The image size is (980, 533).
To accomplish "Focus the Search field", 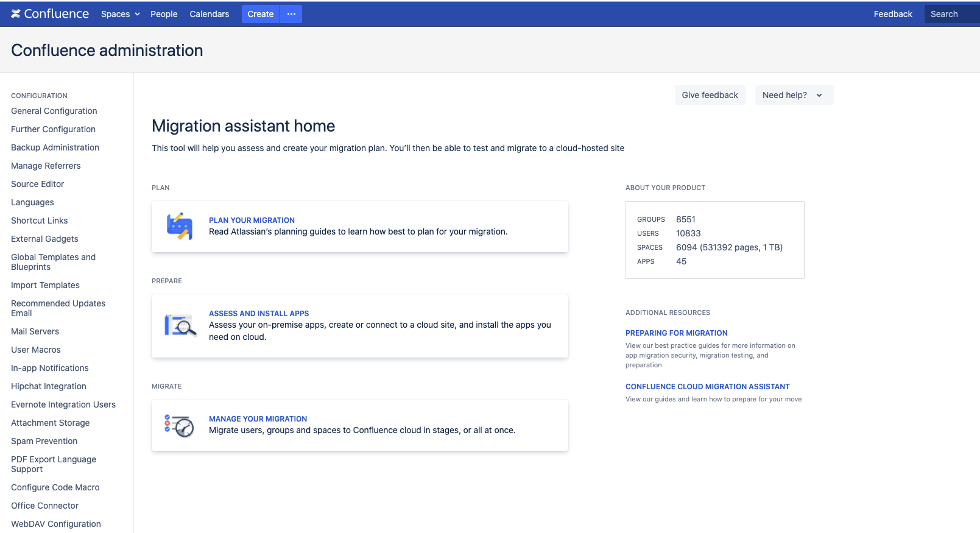I will click(952, 14).
